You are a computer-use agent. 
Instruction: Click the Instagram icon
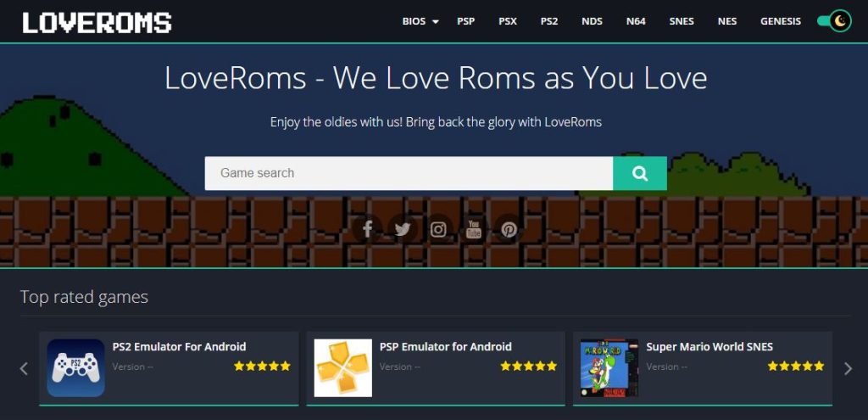pyautogui.click(x=438, y=229)
